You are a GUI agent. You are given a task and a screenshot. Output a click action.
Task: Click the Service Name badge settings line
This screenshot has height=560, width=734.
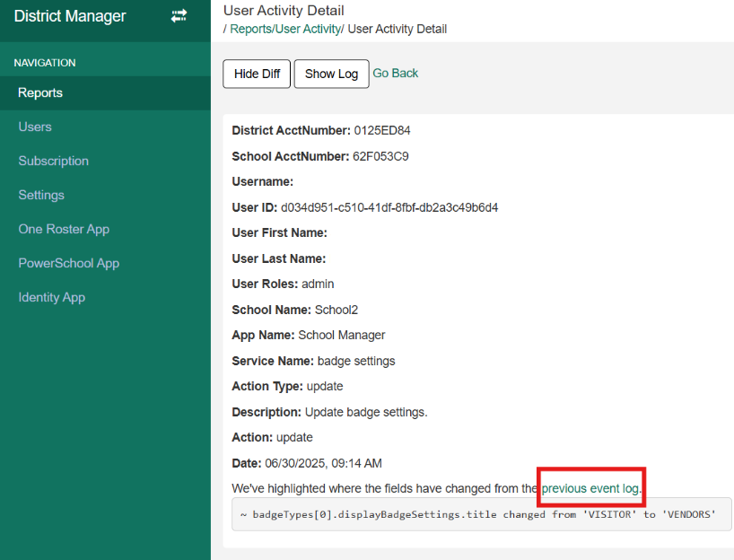click(x=313, y=361)
